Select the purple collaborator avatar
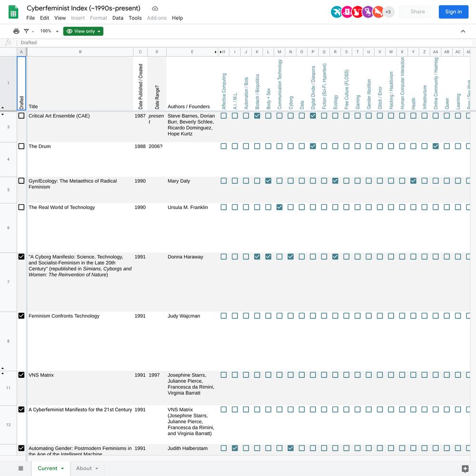The width and height of the screenshot is (476, 476). click(x=367, y=12)
